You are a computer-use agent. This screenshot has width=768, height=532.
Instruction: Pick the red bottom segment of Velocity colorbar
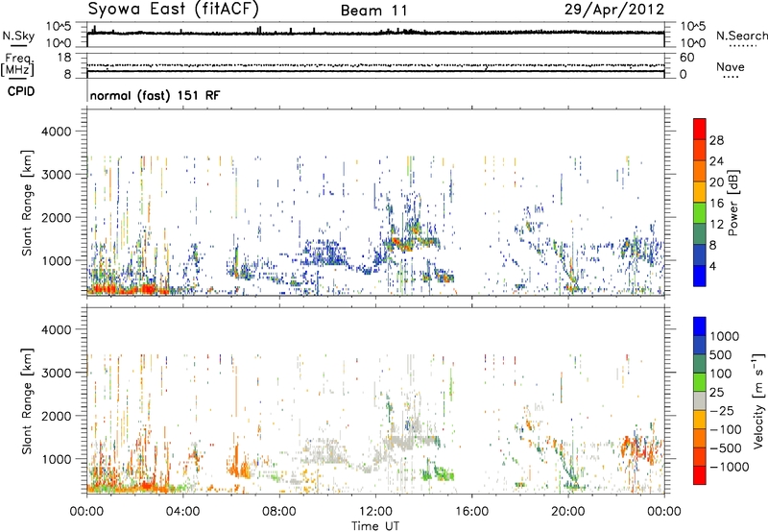[700, 474]
